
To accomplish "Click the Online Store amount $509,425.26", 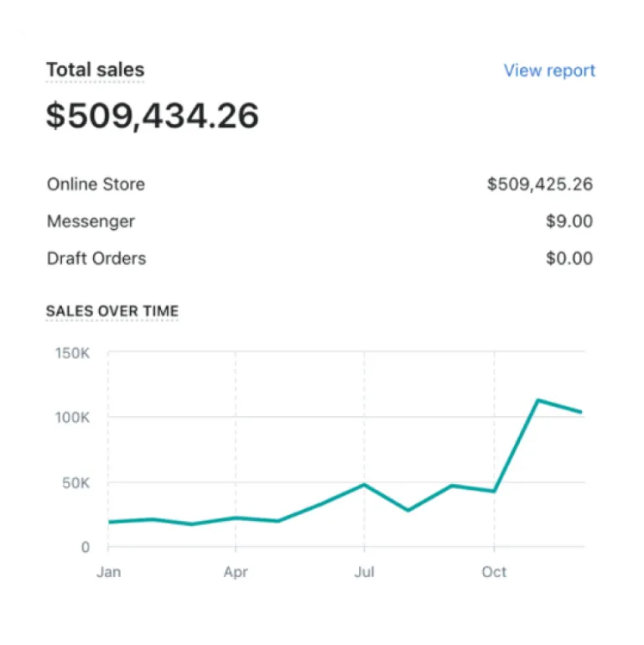I will point(539,185).
